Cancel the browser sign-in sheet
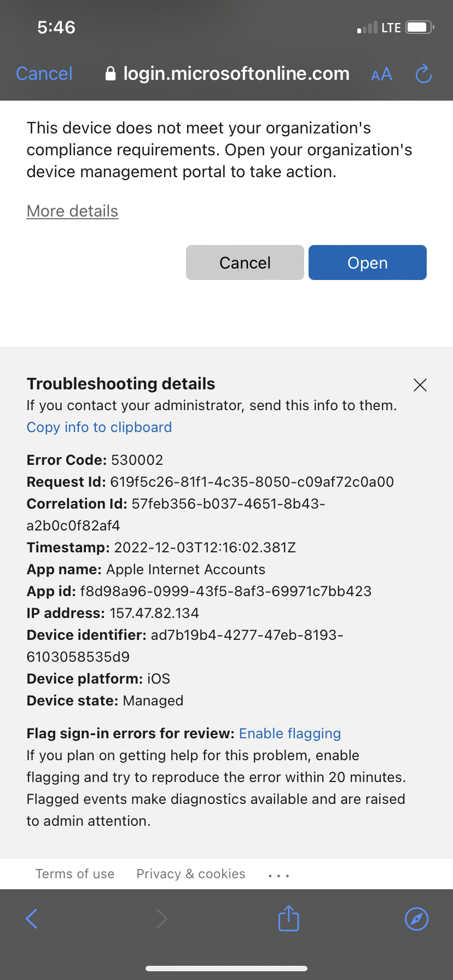The width and height of the screenshot is (453, 980). coord(44,74)
